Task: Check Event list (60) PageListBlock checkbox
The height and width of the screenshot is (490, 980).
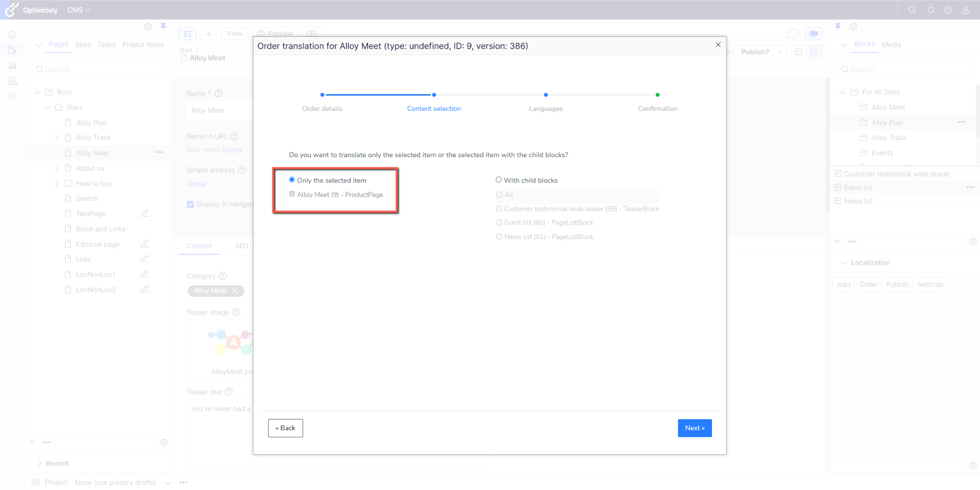Action: (499, 222)
